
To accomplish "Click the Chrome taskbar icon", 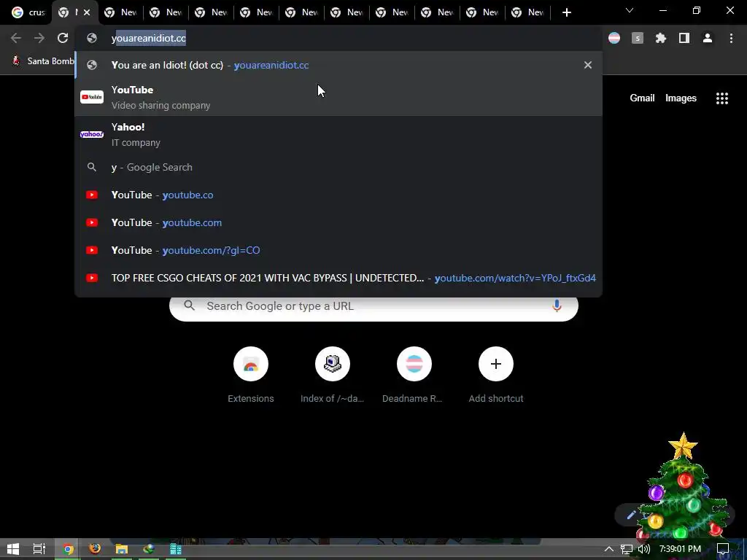I will pos(68,549).
